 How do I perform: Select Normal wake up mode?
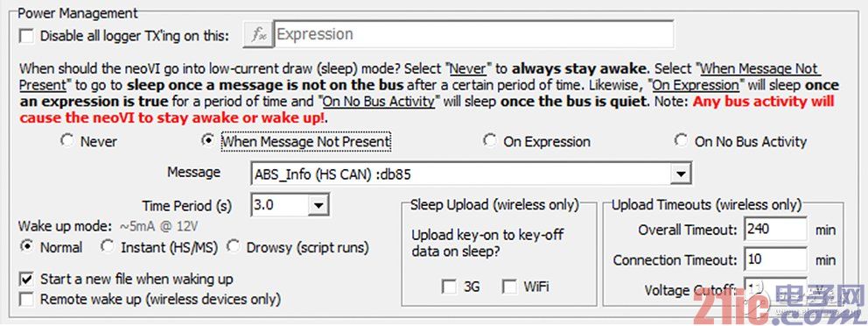[25, 247]
